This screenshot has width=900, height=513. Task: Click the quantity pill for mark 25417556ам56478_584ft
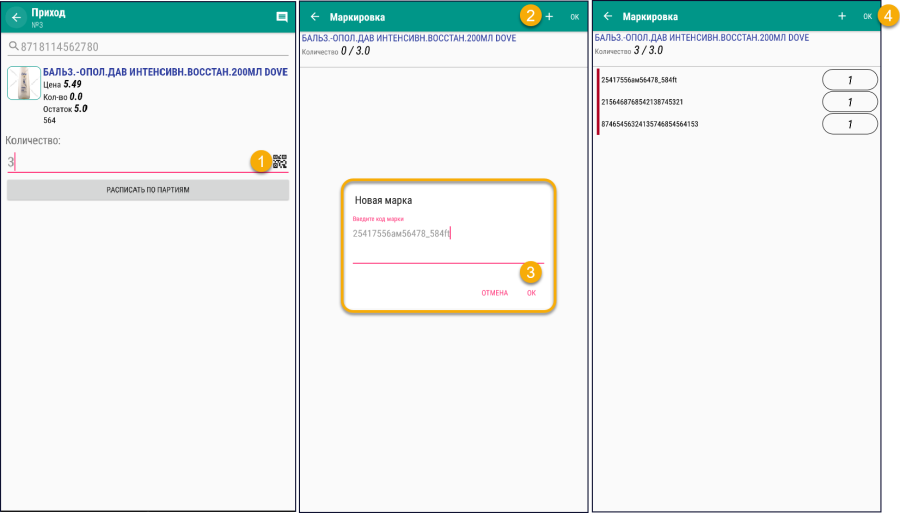(x=849, y=80)
